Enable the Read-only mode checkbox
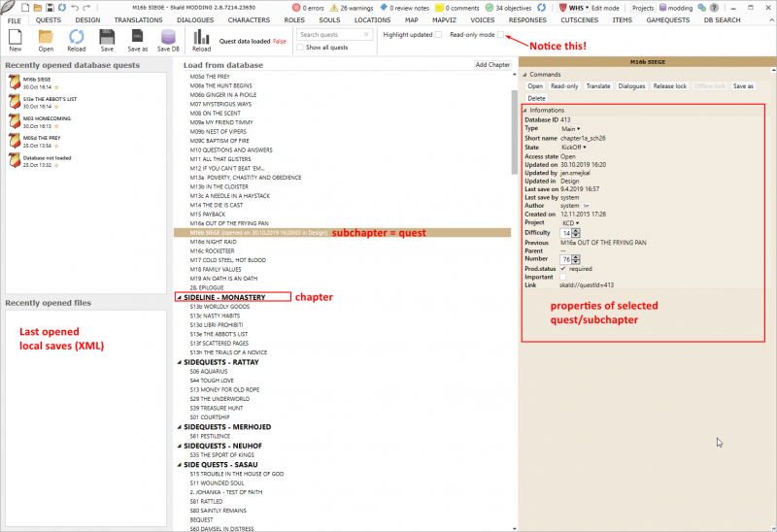 (x=500, y=34)
